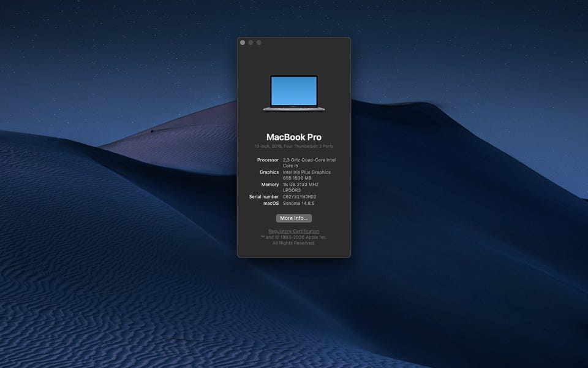588x368 pixels.
Task: Select the Intel Iris Plus Graphics value
Action: click(x=307, y=175)
